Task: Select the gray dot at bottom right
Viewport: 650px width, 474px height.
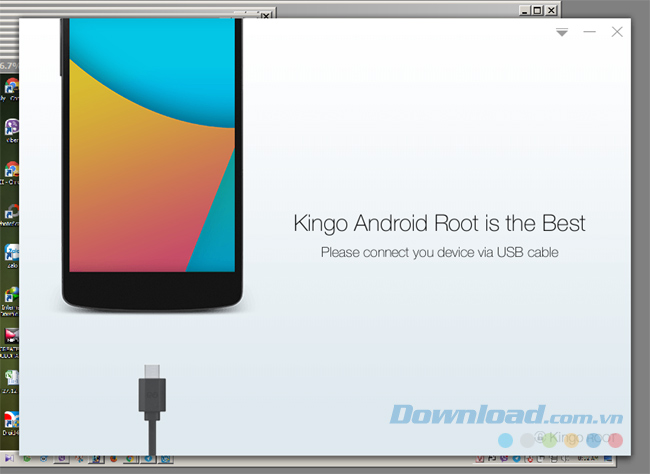Action: pos(527,440)
